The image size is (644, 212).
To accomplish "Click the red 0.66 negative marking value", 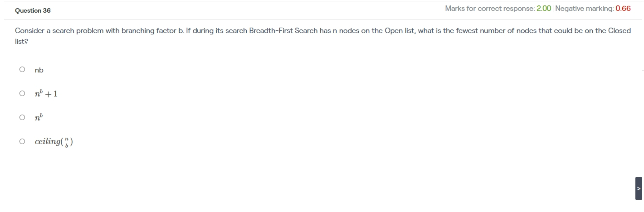I will point(623,9).
